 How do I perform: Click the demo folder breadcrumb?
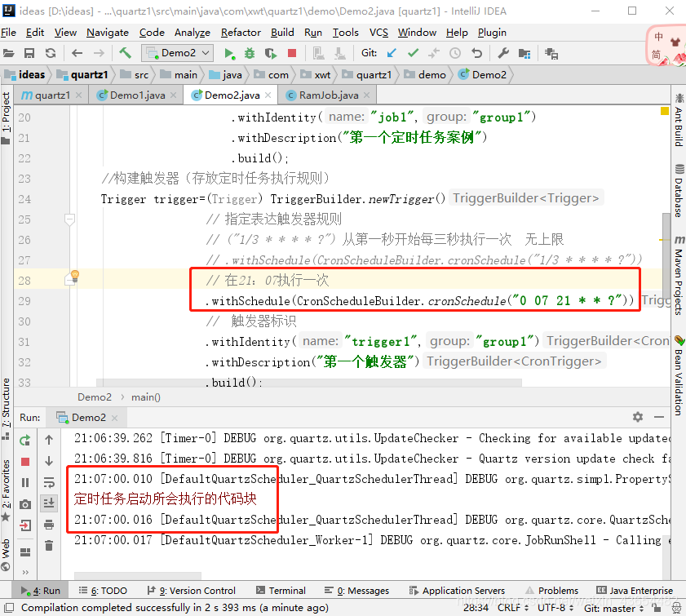tap(425, 75)
